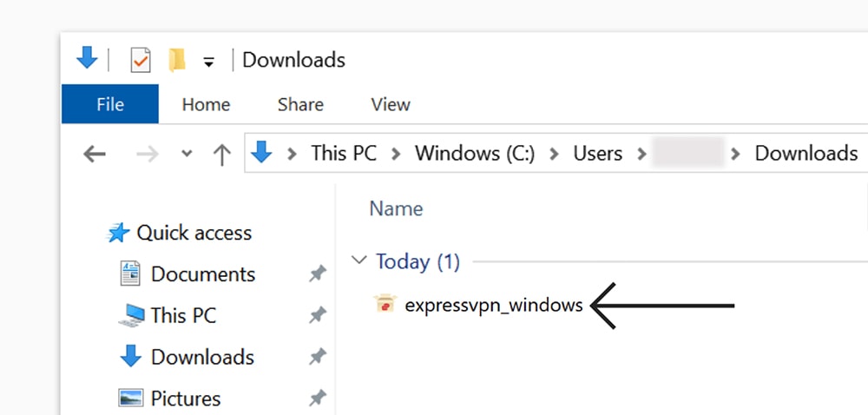The width and height of the screenshot is (868, 415).
Task: Switch to the Share ribbon tab
Action: click(300, 104)
